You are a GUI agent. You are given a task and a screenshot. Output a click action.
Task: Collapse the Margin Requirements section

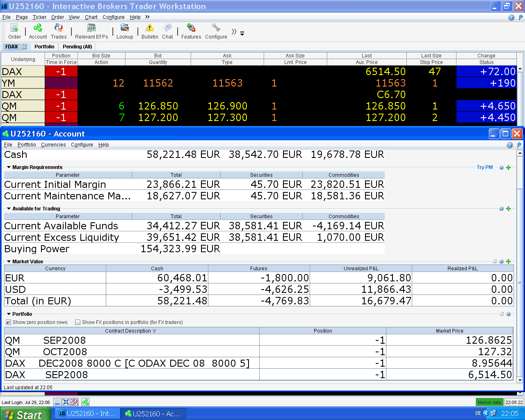pyautogui.click(x=9, y=167)
